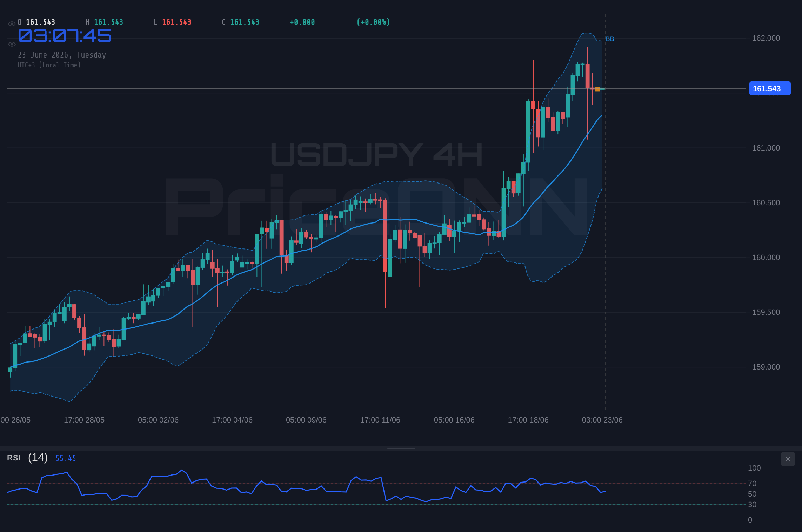Click the (+0.00%) percent change
Viewport: 802px width, 532px height.
pos(373,22)
